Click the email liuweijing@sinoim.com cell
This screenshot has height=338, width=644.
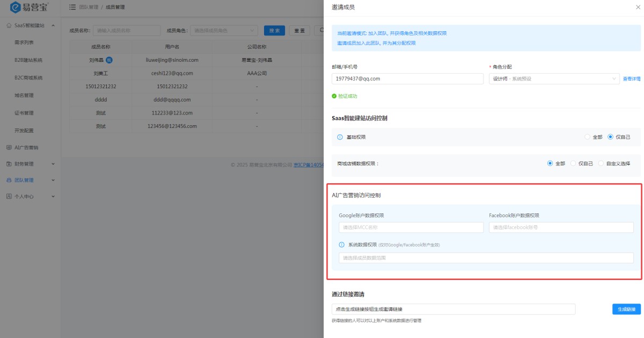(172, 60)
